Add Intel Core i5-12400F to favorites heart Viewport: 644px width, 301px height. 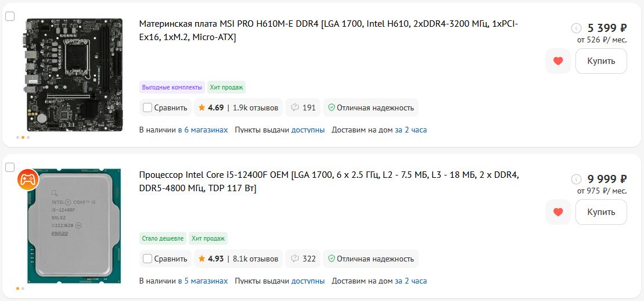click(558, 212)
